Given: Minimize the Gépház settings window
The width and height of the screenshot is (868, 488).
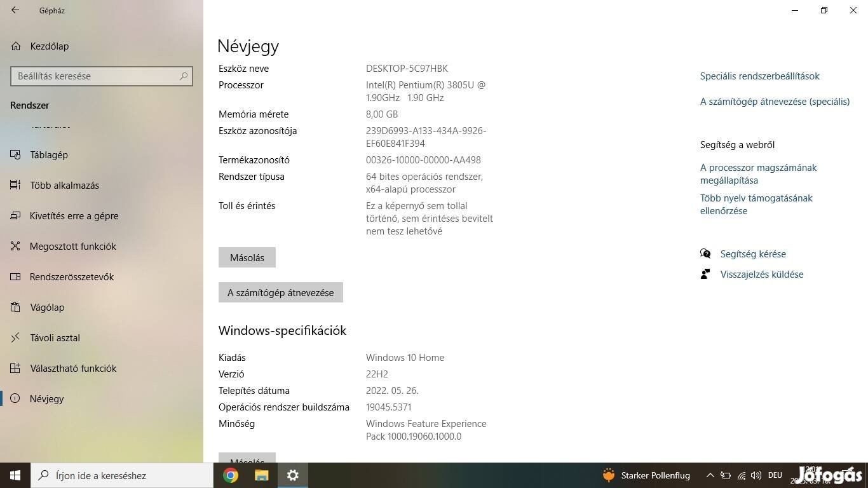Looking at the screenshot, I should 795,10.
